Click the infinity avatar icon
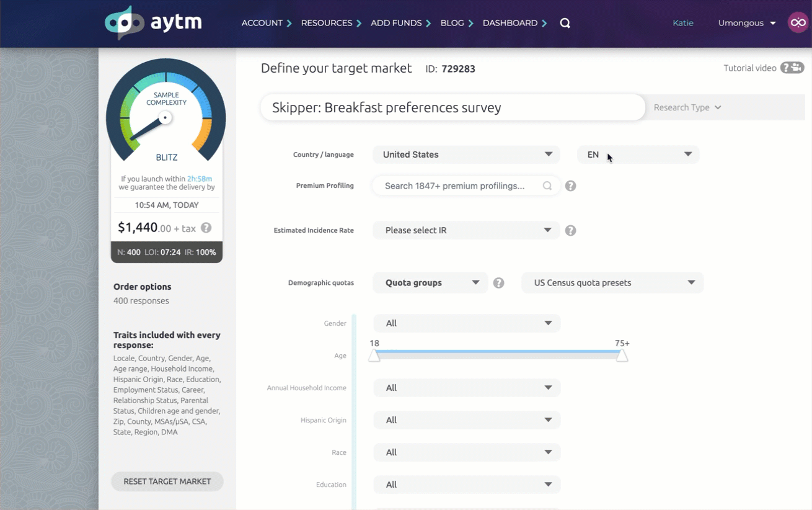 point(798,23)
